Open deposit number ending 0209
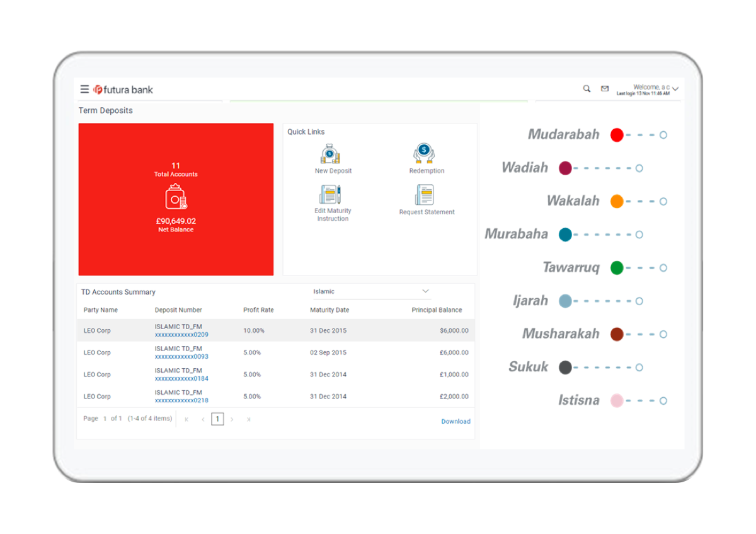The height and width of the screenshot is (534, 756). click(x=181, y=335)
